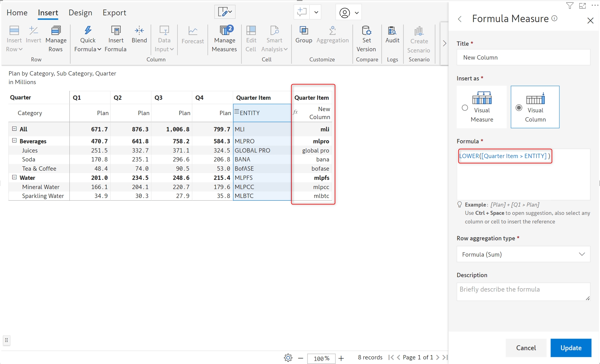Screen dimensions: 600x364
Task: Select the Visual Column radio option
Action: point(519,108)
